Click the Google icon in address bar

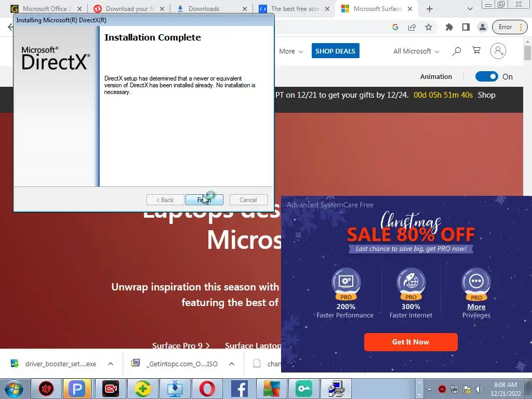point(395,27)
